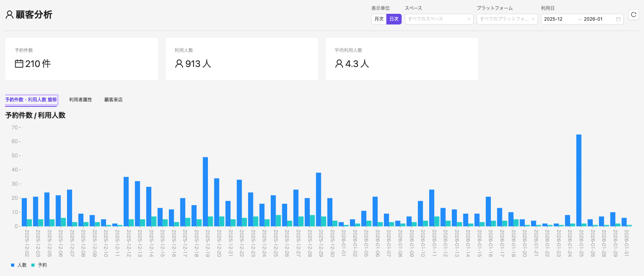
Task: Click the calendar icon next to 210 件
Action: click(19, 64)
